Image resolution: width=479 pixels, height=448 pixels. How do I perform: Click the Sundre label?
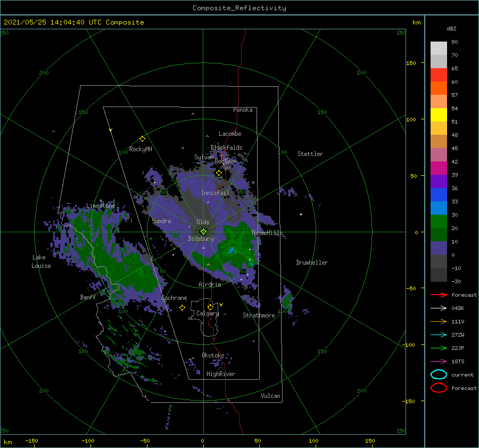point(162,221)
